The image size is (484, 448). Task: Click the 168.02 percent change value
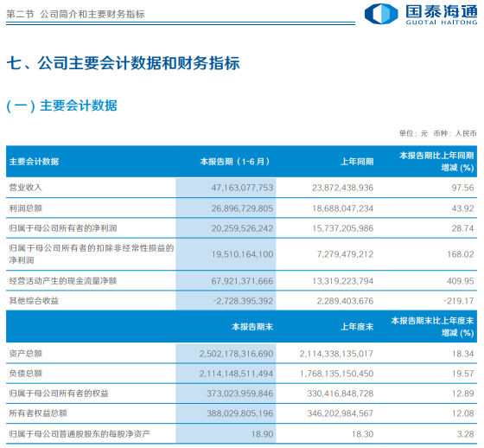461,254
